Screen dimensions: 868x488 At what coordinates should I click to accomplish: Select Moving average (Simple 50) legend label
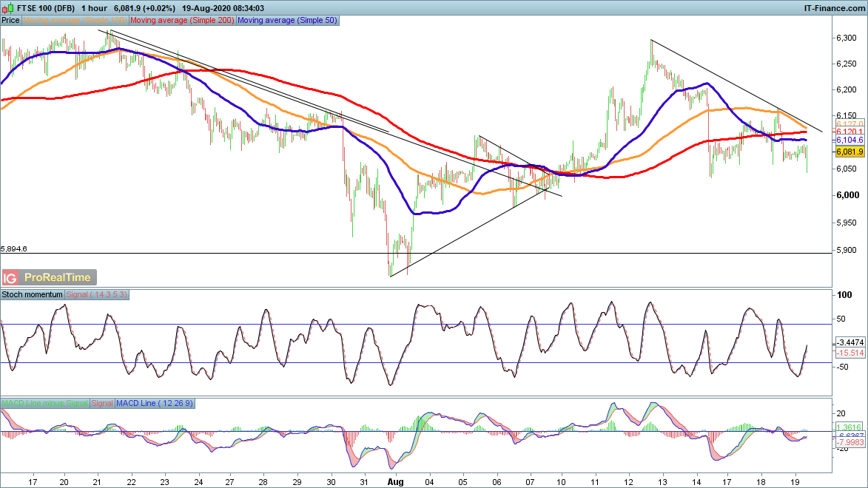[x=286, y=21]
